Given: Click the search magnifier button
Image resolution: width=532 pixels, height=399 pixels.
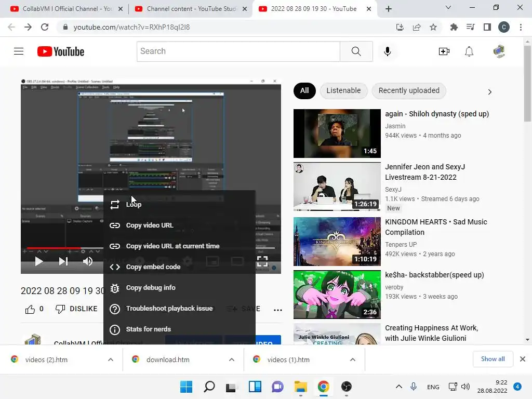Looking at the screenshot, I should [356, 51].
